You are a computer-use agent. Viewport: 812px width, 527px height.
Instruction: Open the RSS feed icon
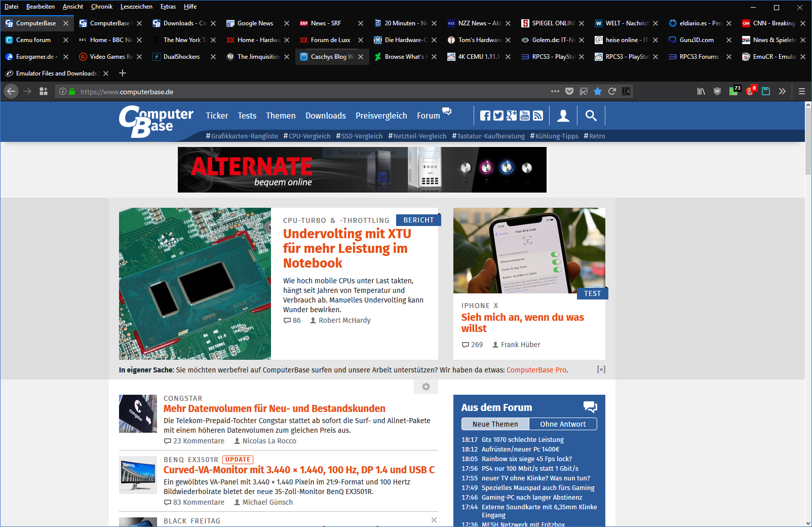pos(538,116)
